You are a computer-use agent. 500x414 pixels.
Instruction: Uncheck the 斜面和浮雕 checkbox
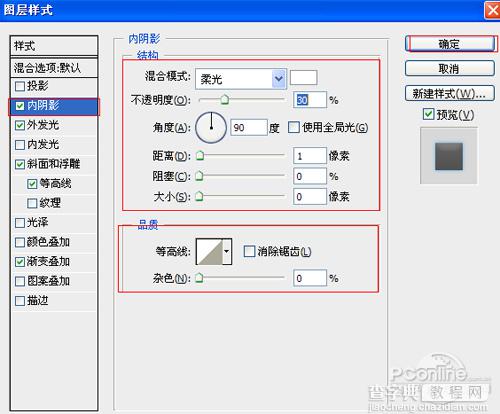[x=20, y=164]
